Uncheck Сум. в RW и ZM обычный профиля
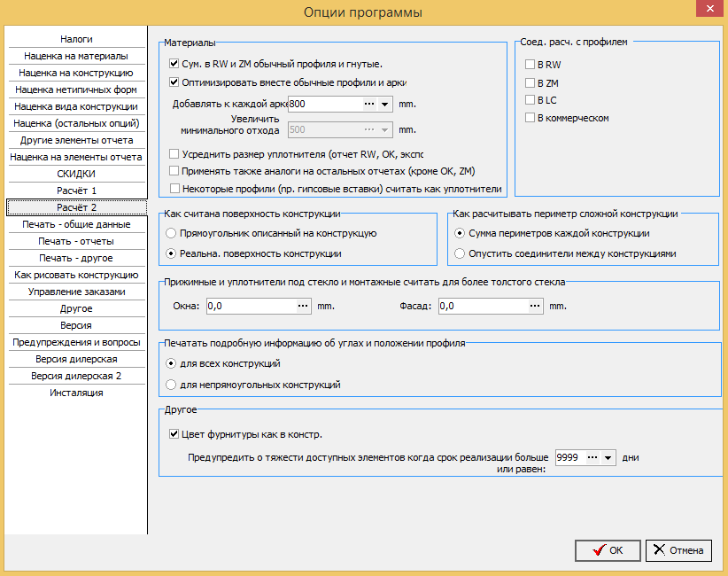This screenshot has width=728, height=576. click(174, 64)
